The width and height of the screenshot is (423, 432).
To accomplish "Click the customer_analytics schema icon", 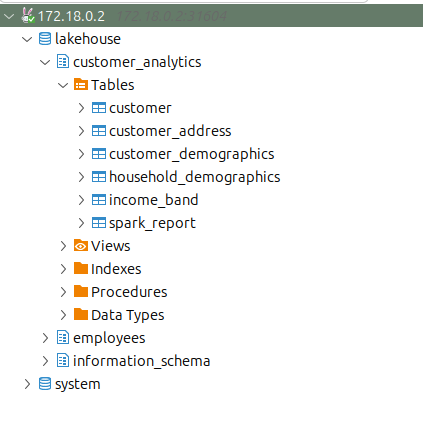I will pos(63,62).
